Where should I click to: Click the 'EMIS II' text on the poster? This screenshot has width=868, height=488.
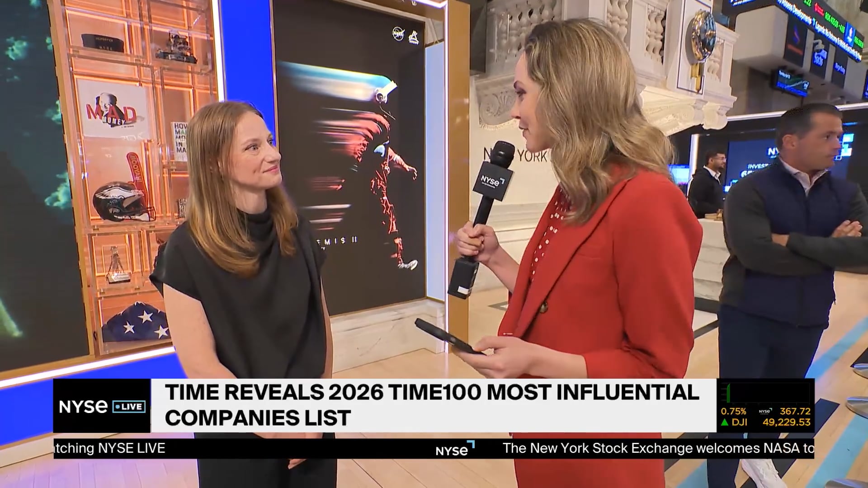tap(337, 241)
